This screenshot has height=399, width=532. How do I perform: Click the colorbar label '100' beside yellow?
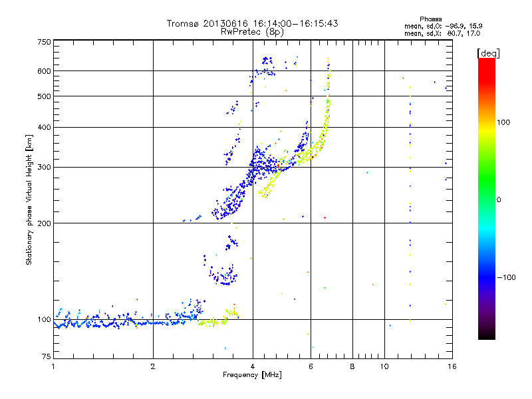pyautogui.click(x=503, y=122)
